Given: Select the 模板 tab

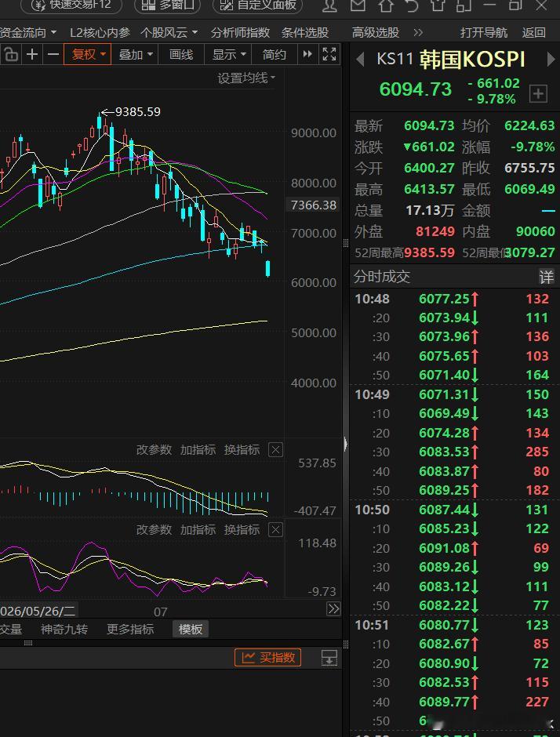Looking at the screenshot, I should tap(191, 629).
